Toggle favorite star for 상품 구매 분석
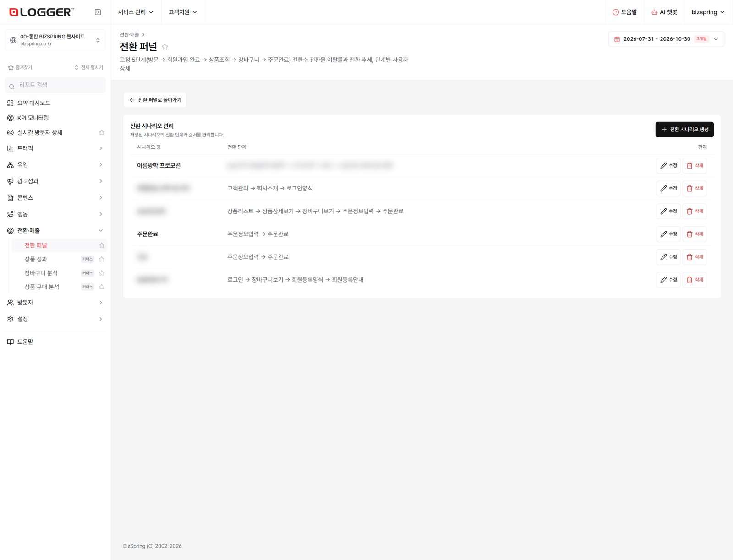Image resolution: width=733 pixels, height=560 pixels. [102, 287]
